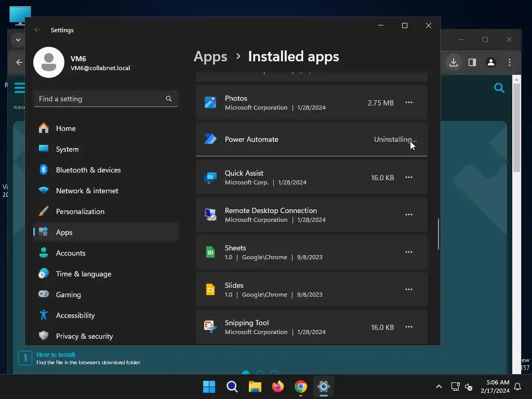The width and height of the screenshot is (532, 399).
Task: Click the search magnifier in Find a setting
Action: tap(169, 99)
